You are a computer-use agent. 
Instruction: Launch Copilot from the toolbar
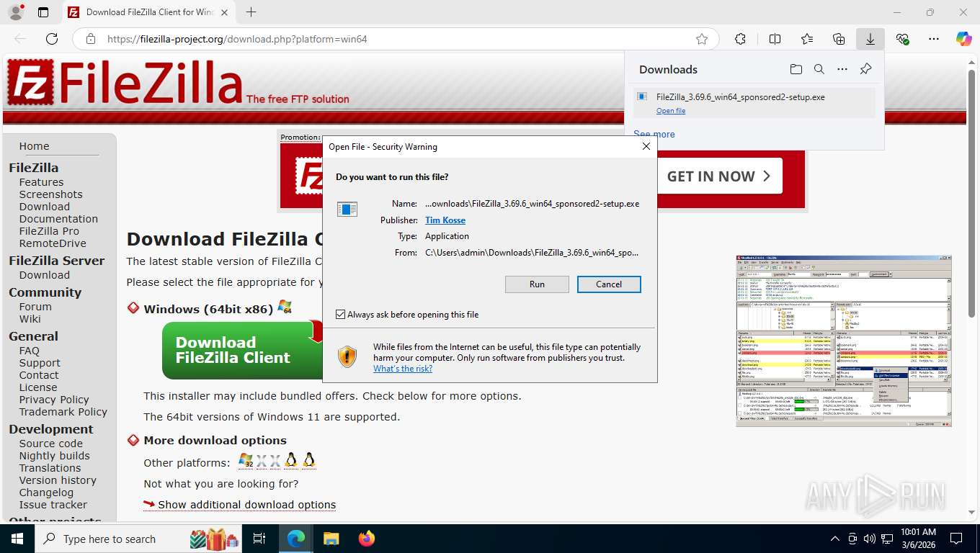tap(964, 39)
